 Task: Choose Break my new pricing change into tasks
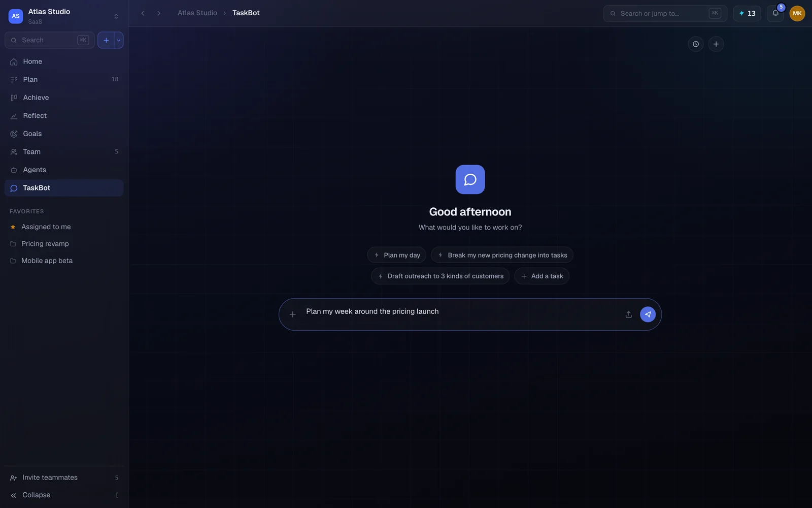coord(502,255)
